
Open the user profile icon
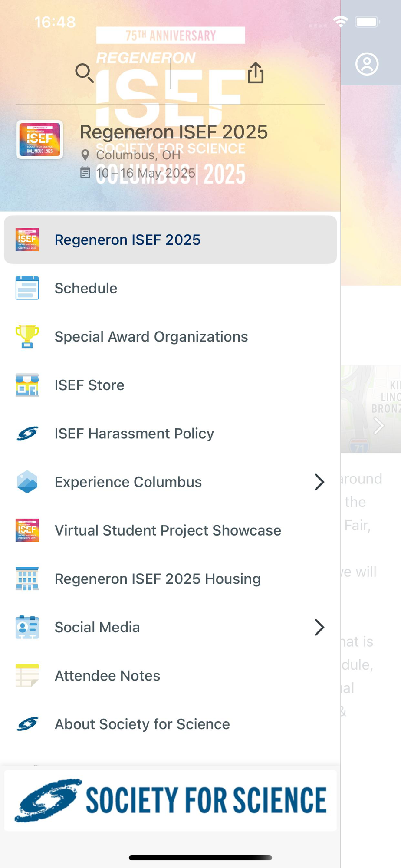pos(367,64)
